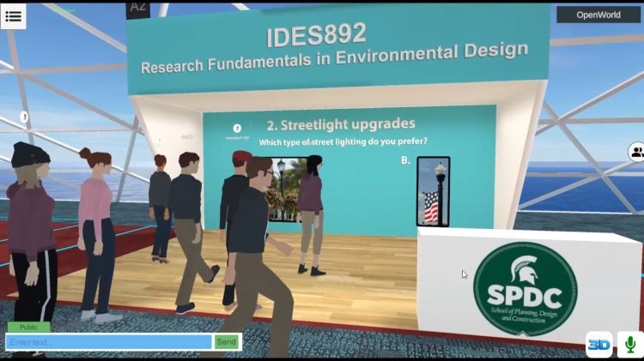Toggle the microphone mute button

click(x=629, y=344)
